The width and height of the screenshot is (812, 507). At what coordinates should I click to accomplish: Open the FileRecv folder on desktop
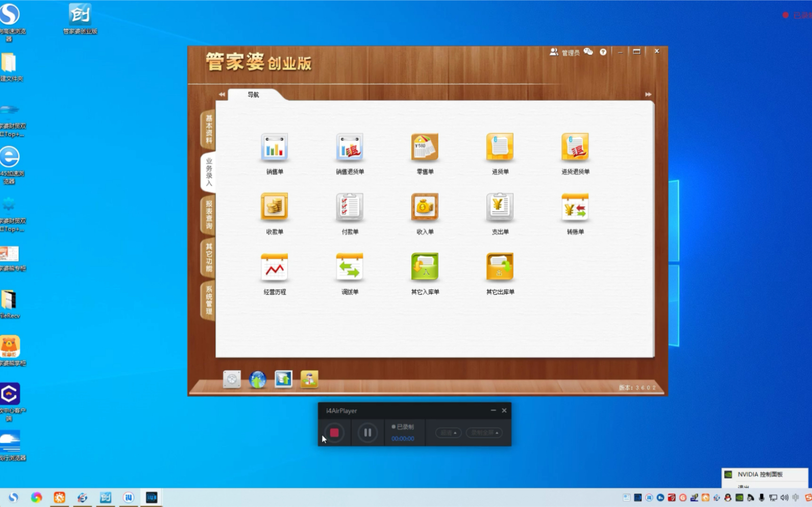9,304
